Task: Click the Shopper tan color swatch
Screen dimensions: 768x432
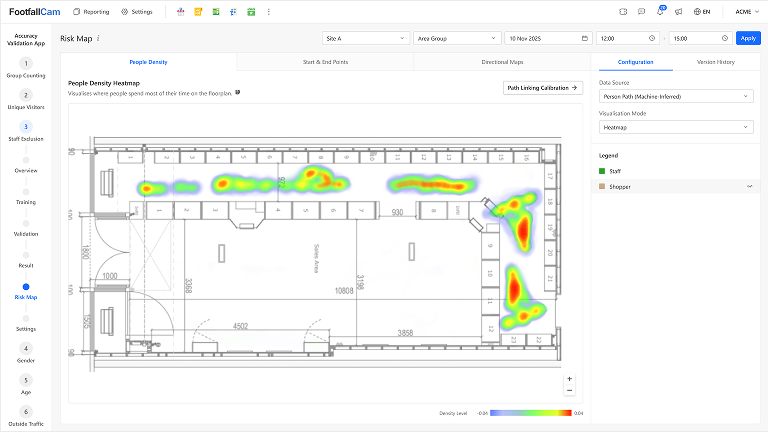Action: (602, 186)
